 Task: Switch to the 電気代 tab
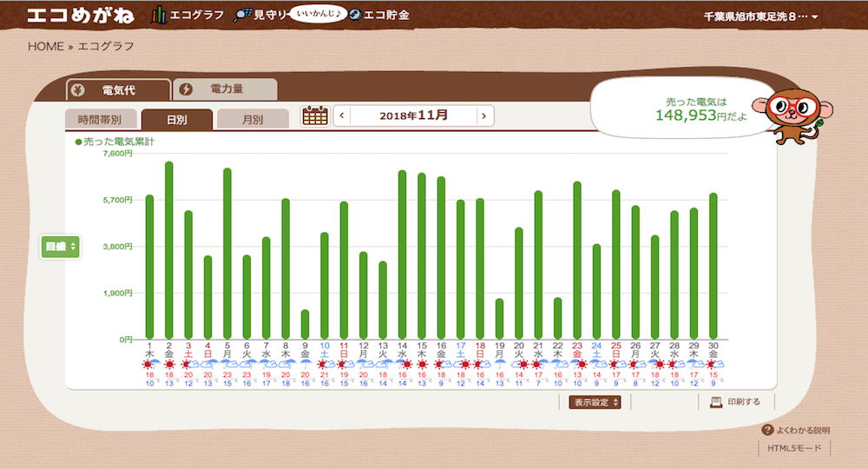(118, 89)
